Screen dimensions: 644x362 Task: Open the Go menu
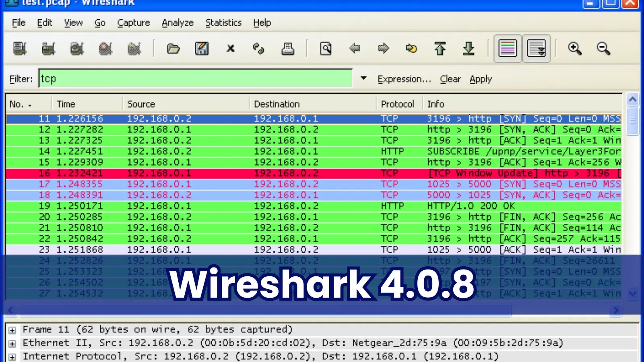(x=100, y=23)
